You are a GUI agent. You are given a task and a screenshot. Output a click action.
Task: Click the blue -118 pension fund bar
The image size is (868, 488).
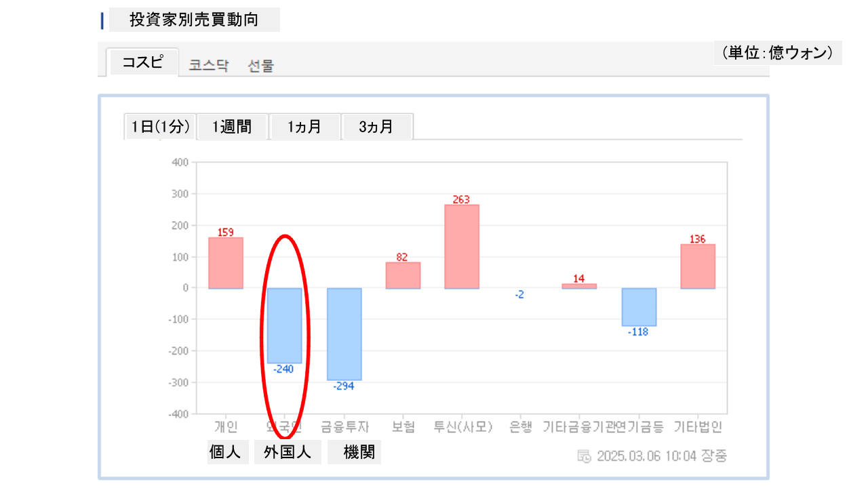(x=639, y=307)
